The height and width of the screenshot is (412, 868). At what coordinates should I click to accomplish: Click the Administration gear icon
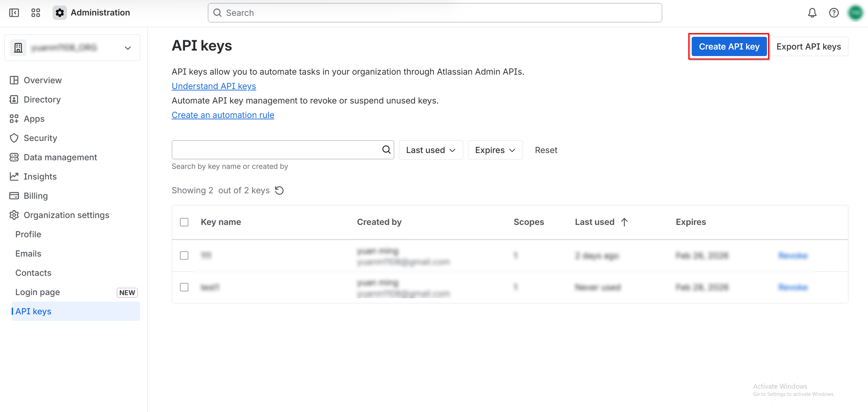(59, 13)
